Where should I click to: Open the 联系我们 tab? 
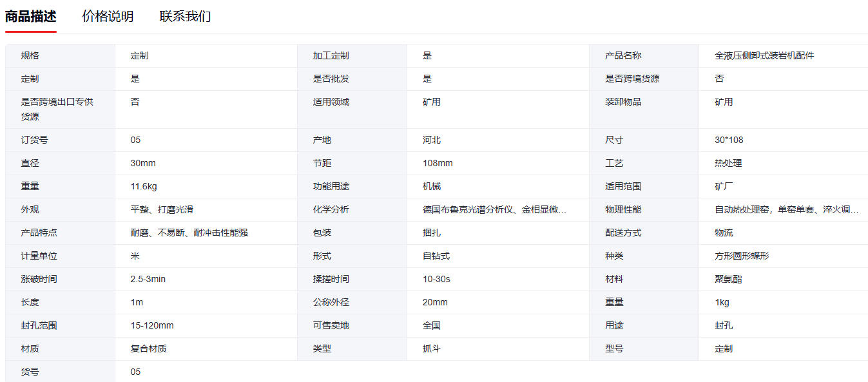185,17
